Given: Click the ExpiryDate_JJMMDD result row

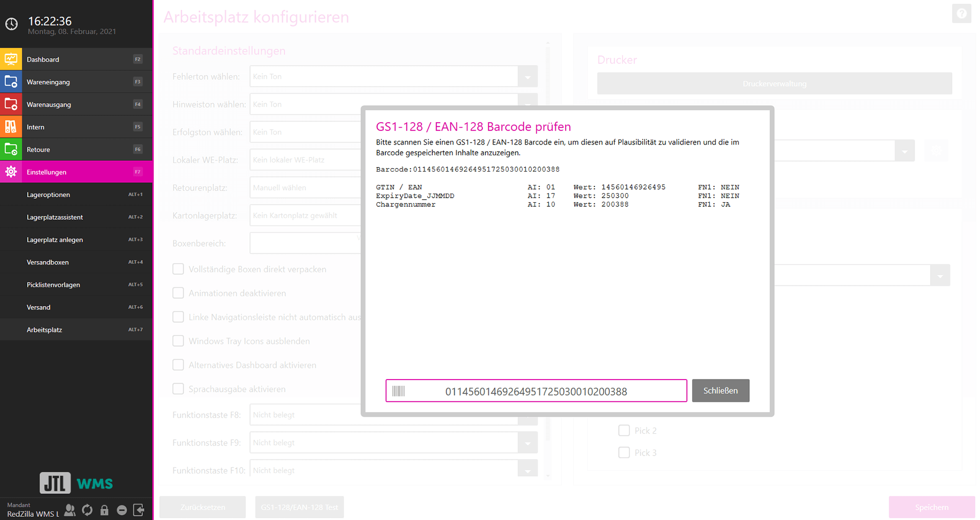Looking at the screenshot, I should coord(557,196).
